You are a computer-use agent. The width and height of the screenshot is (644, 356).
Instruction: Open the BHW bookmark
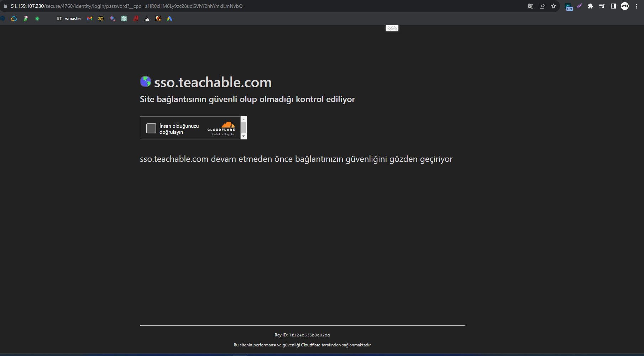click(101, 18)
